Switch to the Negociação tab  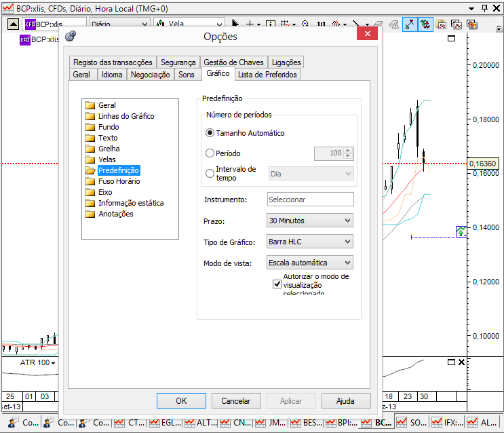coord(150,74)
